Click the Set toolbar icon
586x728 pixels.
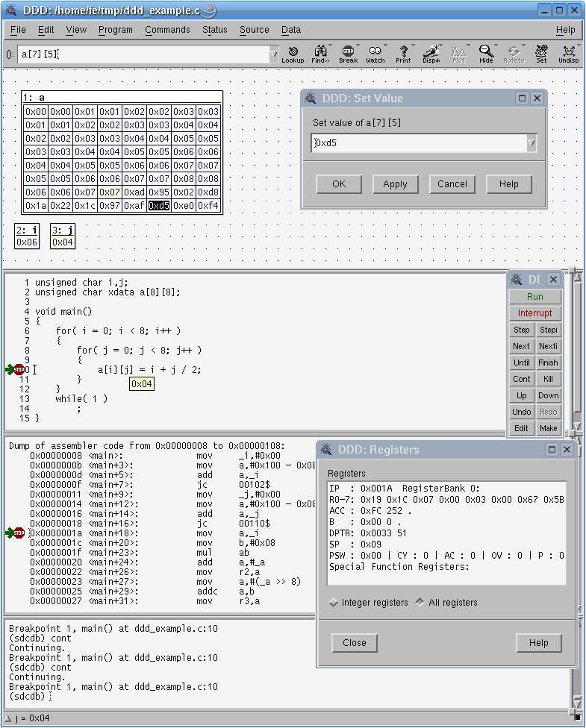(x=541, y=54)
